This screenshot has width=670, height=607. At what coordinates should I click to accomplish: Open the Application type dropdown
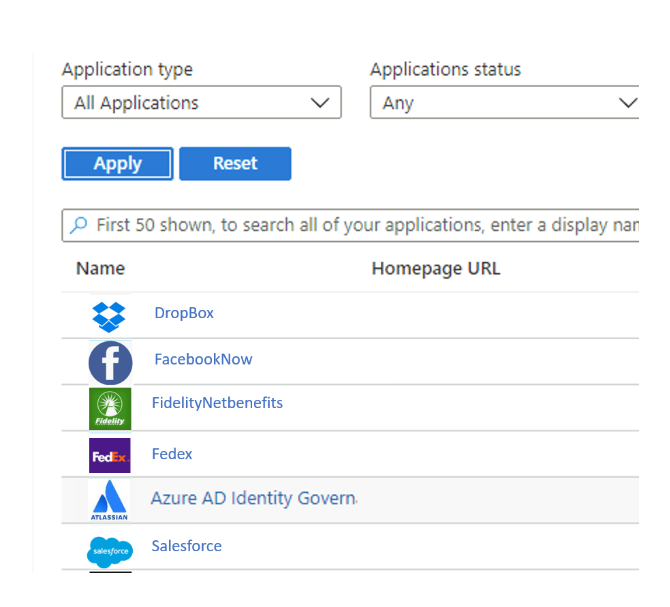[201, 103]
